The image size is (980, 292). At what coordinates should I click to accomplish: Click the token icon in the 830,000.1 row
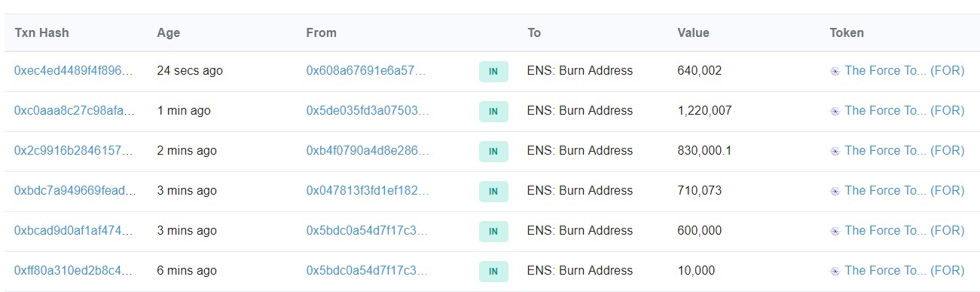tap(835, 151)
